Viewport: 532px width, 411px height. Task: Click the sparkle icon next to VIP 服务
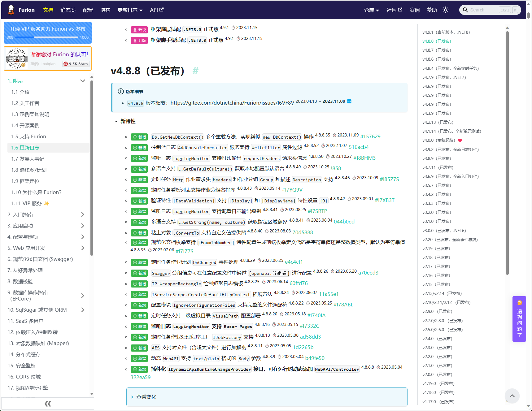coord(47,203)
